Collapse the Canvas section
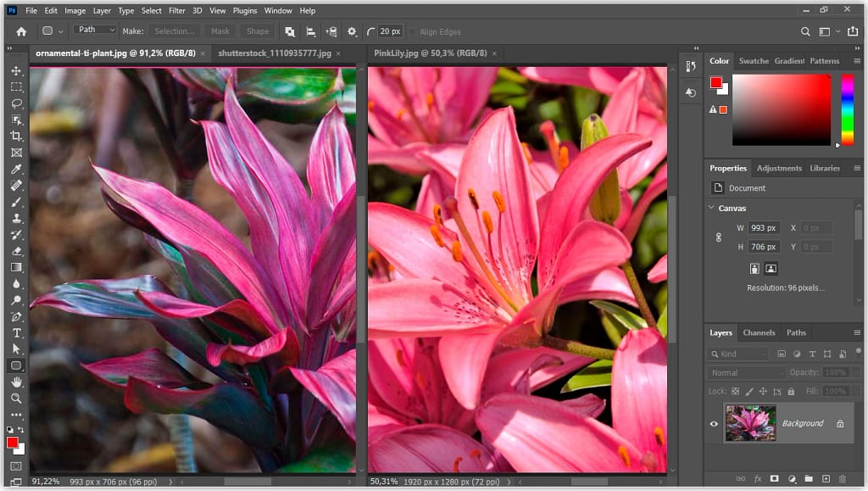868x491 pixels. 711,208
